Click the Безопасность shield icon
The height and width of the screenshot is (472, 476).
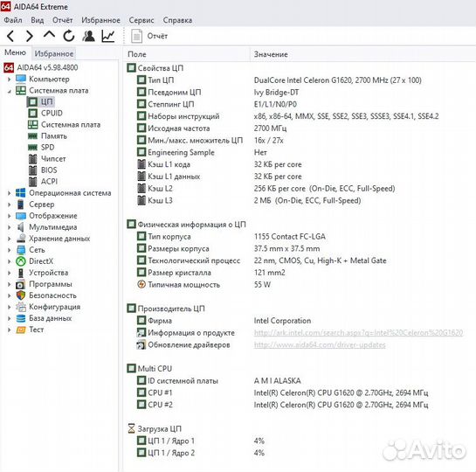click(x=21, y=295)
